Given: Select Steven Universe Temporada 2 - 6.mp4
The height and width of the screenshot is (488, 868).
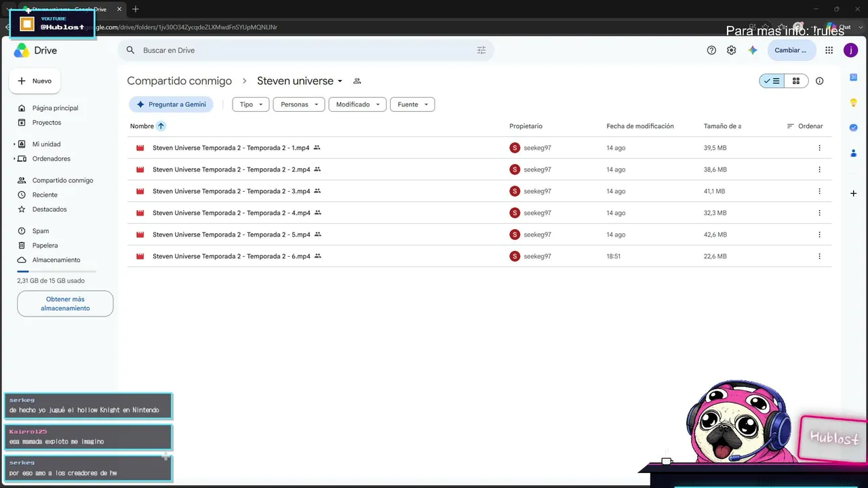Looking at the screenshot, I should click(479, 256).
